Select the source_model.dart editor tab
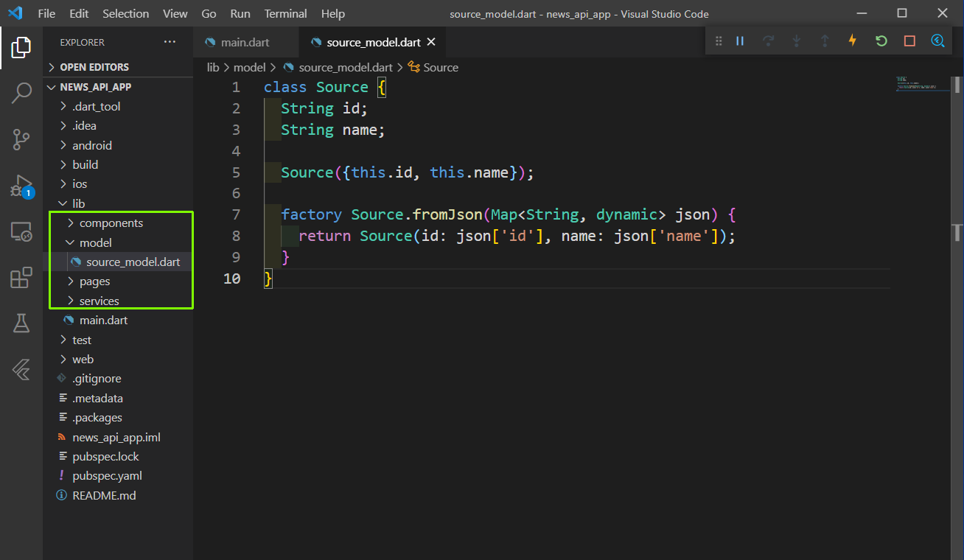This screenshot has width=964, height=560. tap(373, 42)
